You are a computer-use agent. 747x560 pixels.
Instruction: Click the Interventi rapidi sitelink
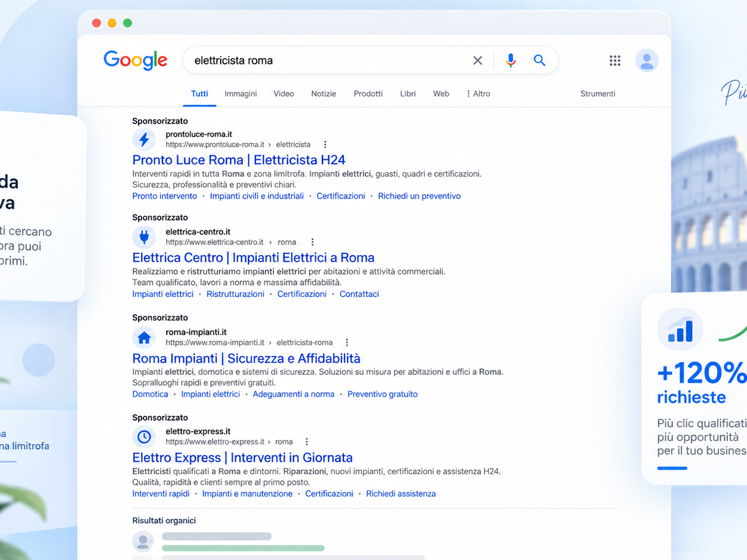(161, 493)
